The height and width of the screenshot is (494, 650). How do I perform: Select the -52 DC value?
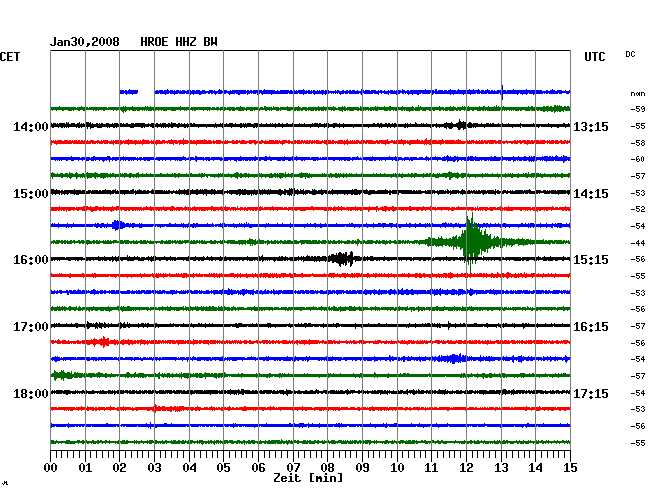[638, 209]
